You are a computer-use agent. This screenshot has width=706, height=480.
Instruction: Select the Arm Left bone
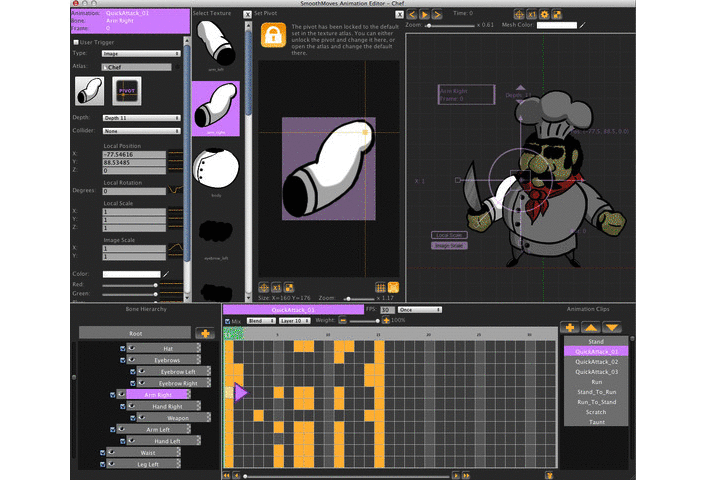[158, 430]
